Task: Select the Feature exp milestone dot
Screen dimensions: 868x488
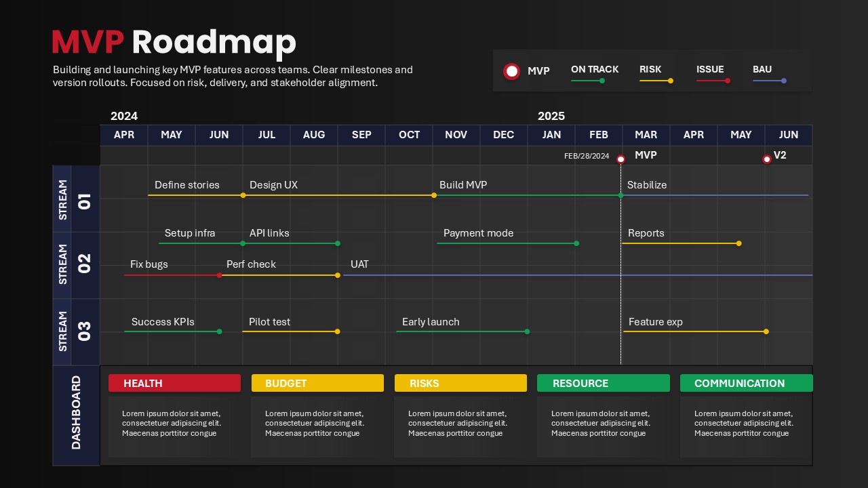Action: [766, 331]
